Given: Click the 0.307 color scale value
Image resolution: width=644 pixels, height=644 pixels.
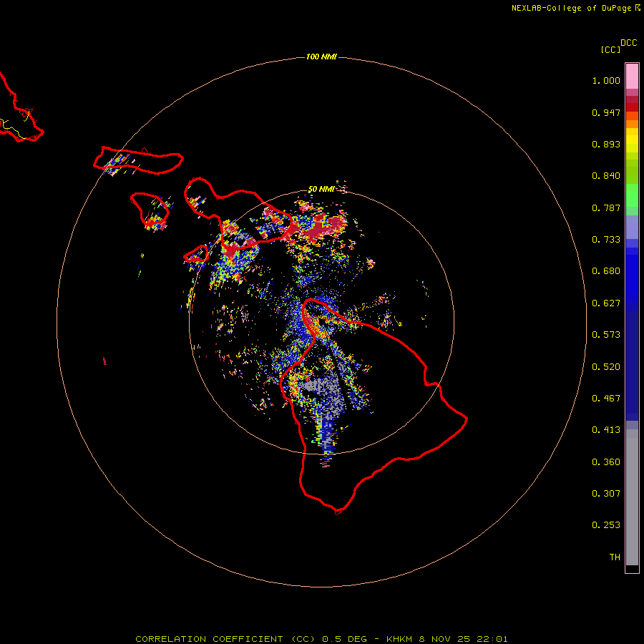Looking at the screenshot, I should (x=606, y=494).
